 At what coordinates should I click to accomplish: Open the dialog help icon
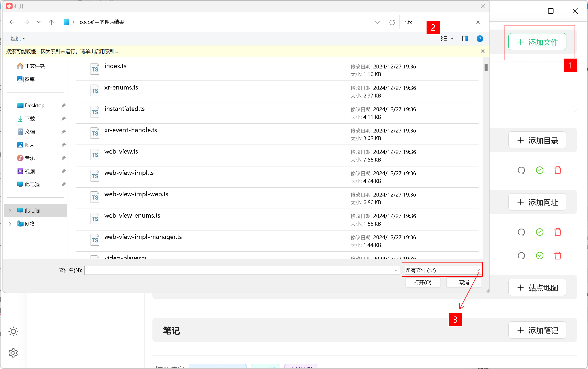tap(480, 39)
